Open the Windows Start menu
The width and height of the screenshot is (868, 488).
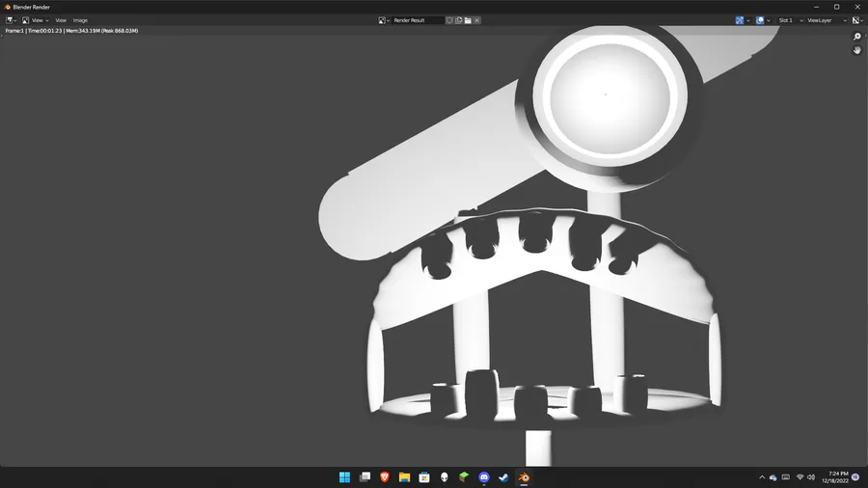tap(344, 477)
